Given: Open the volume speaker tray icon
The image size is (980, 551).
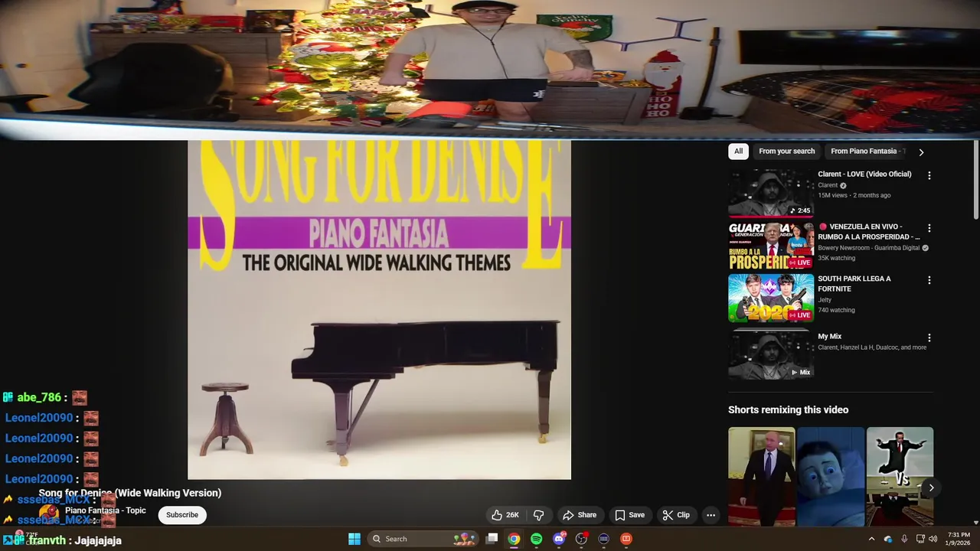Looking at the screenshot, I should (x=933, y=539).
